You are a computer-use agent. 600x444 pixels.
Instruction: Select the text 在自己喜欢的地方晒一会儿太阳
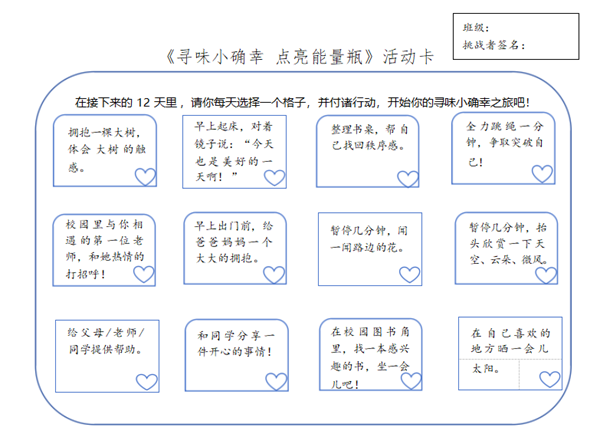coord(510,351)
